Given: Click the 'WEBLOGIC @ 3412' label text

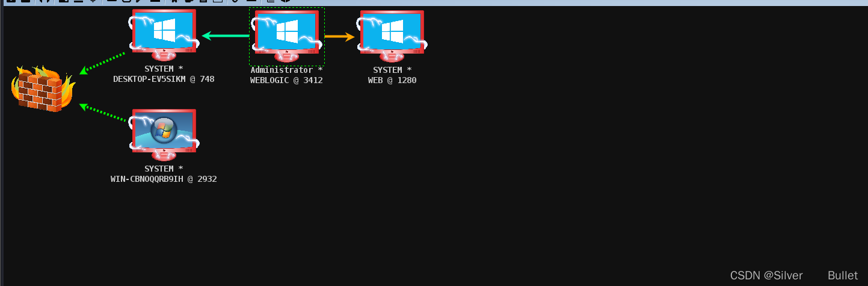Looking at the screenshot, I should click(286, 80).
